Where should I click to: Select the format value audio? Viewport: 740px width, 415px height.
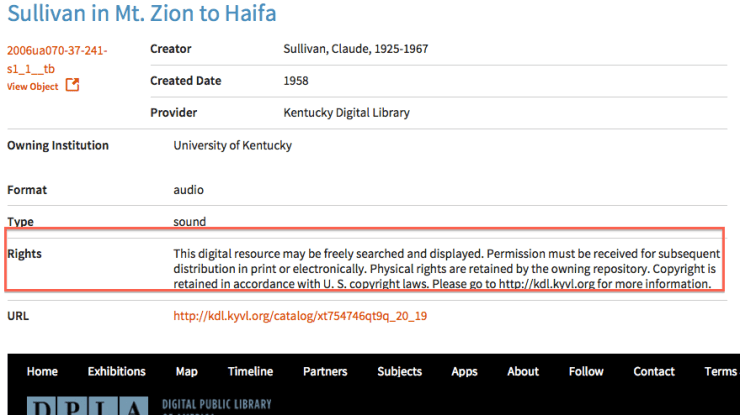click(x=188, y=190)
